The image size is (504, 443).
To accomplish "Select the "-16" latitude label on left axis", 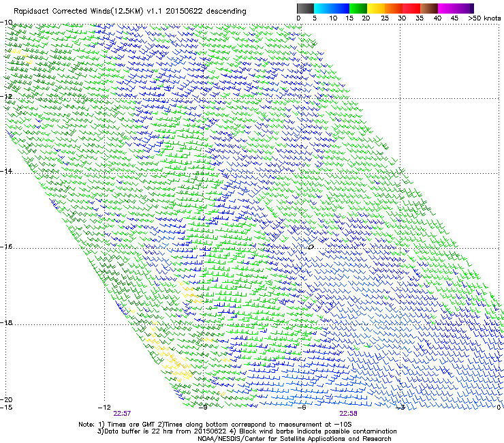I will tap(6, 247).
